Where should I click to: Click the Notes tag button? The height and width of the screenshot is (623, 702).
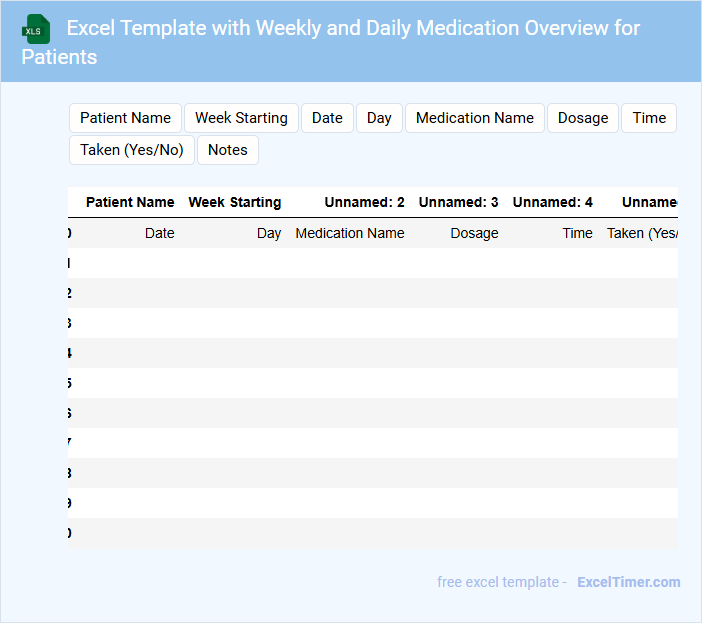pos(228,150)
